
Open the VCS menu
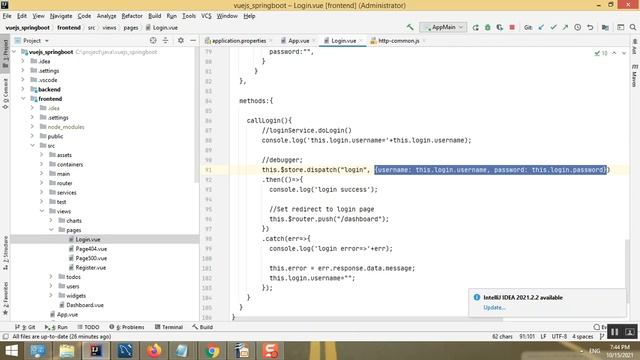[206, 16]
